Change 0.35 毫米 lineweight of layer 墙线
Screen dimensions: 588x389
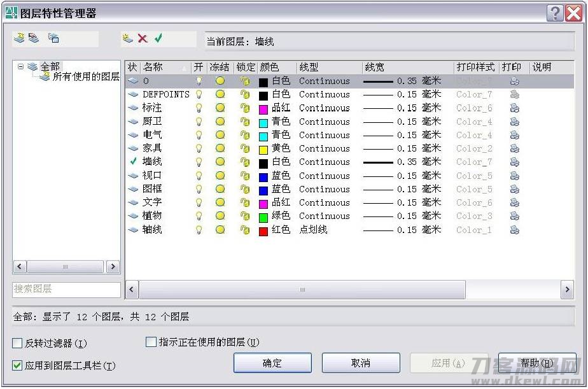(x=402, y=162)
